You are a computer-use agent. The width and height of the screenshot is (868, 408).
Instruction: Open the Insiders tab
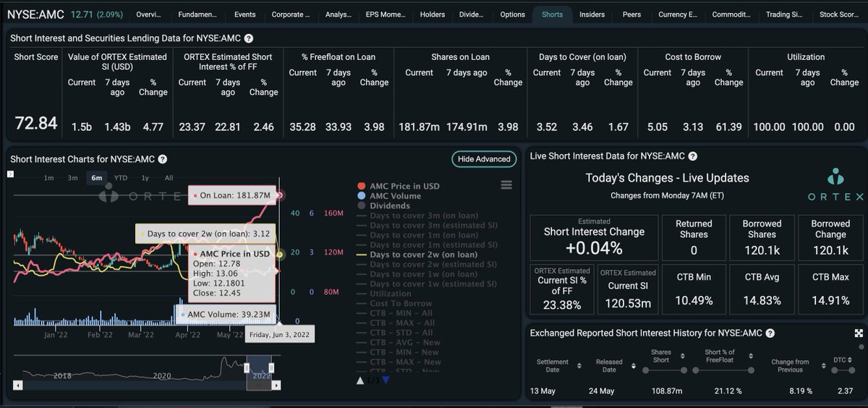pos(592,14)
